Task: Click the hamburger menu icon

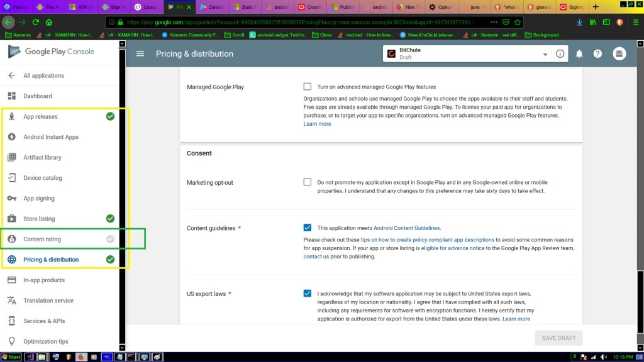Action: pyautogui.click(x=140, y=54)
